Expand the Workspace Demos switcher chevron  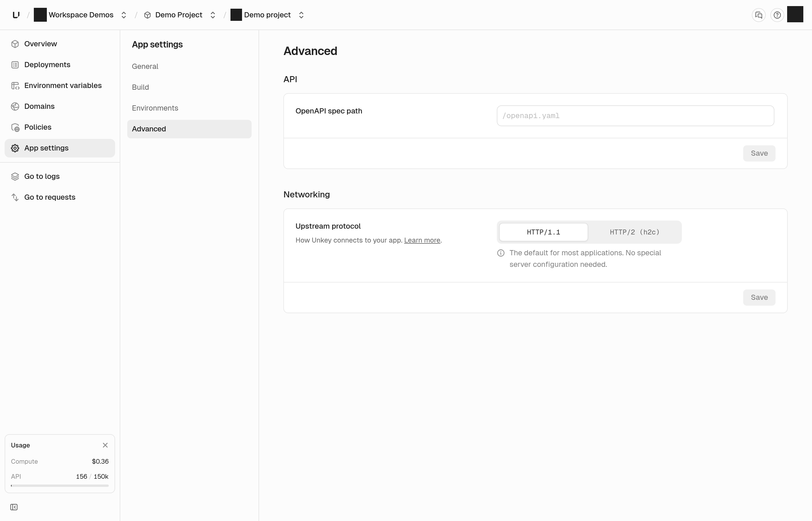(x=124, y=15)
